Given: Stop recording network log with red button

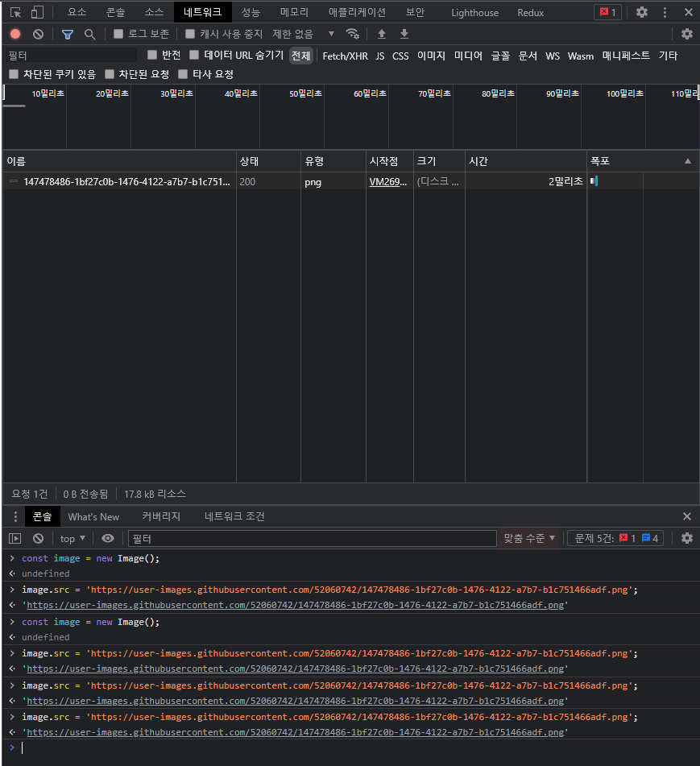Looking at the screenshot, I should (15, 34).
